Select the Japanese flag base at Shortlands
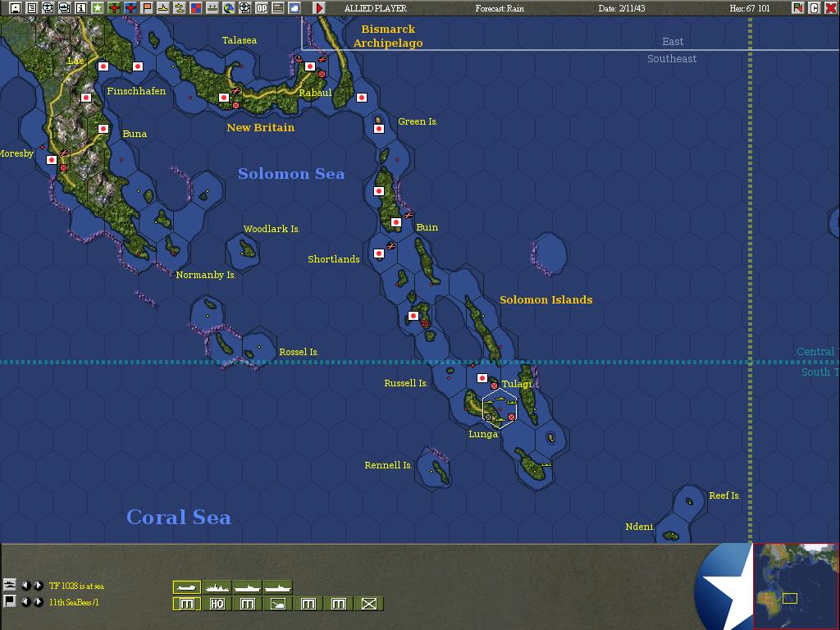This screenshot has height=630, width=840. pyautogui.click(x=379, y=253)
